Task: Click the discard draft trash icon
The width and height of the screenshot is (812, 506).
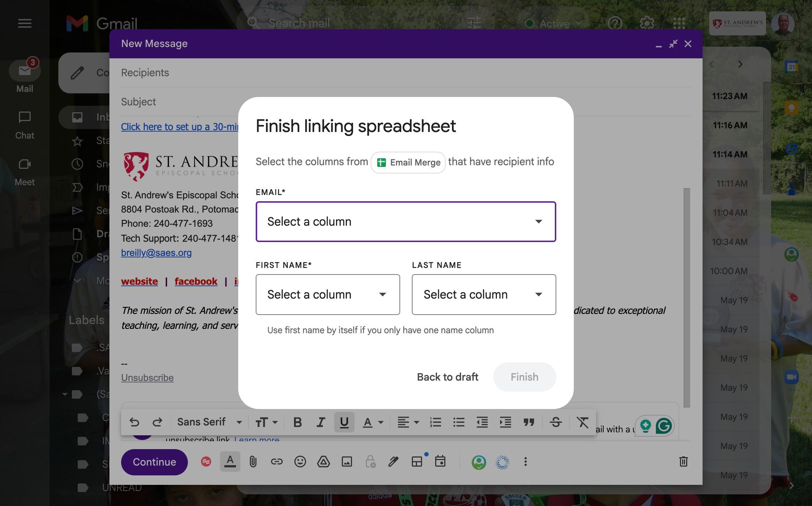Action: pyautogui.click(x=683, y=462)
